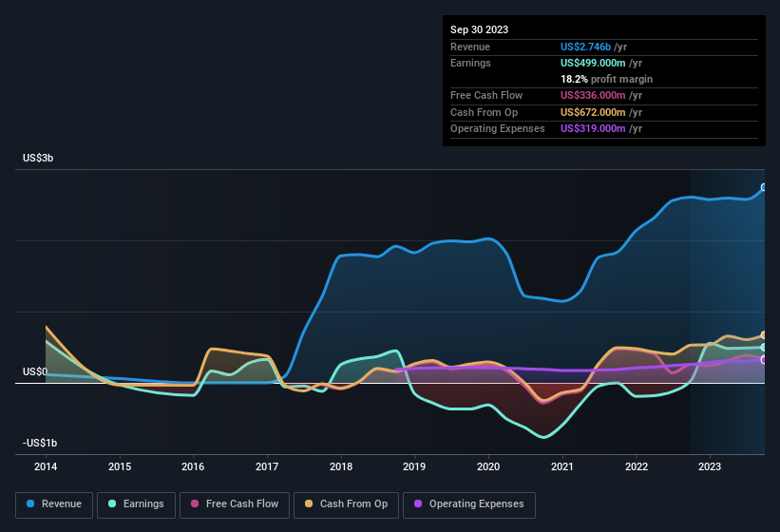
Task: Click the 2016 x-axis label
Action: click(193, 466)
